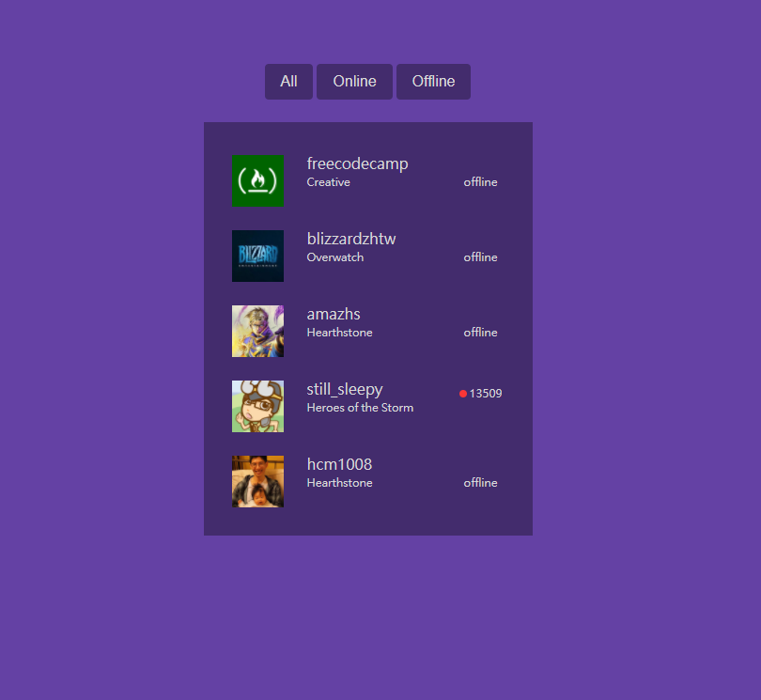The height and width of the screenshot is (700, 761).
Task: Open the freecodecamp channel name
Action: [x=357, y=163]
